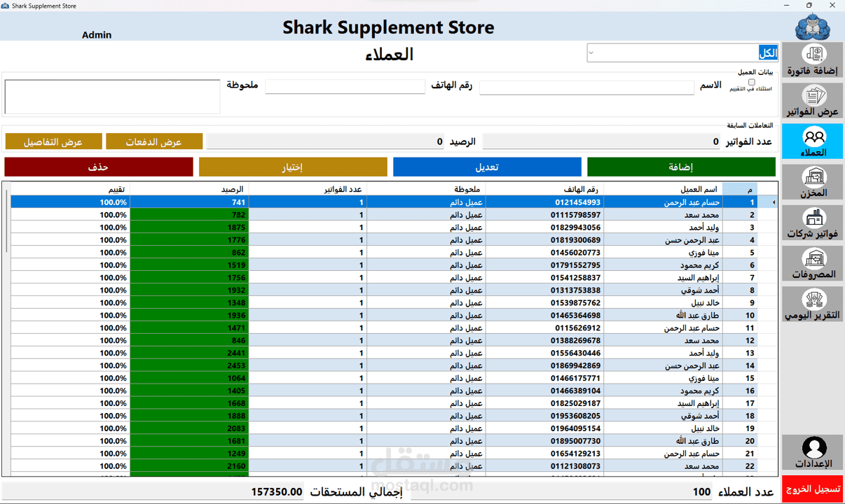Click green balance cell 1888
This screenshot has width=845, height=504.
click(x=189, y=416)
